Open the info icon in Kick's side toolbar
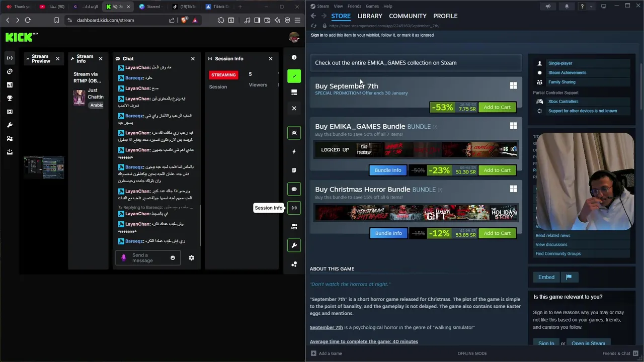 [294, 57]
